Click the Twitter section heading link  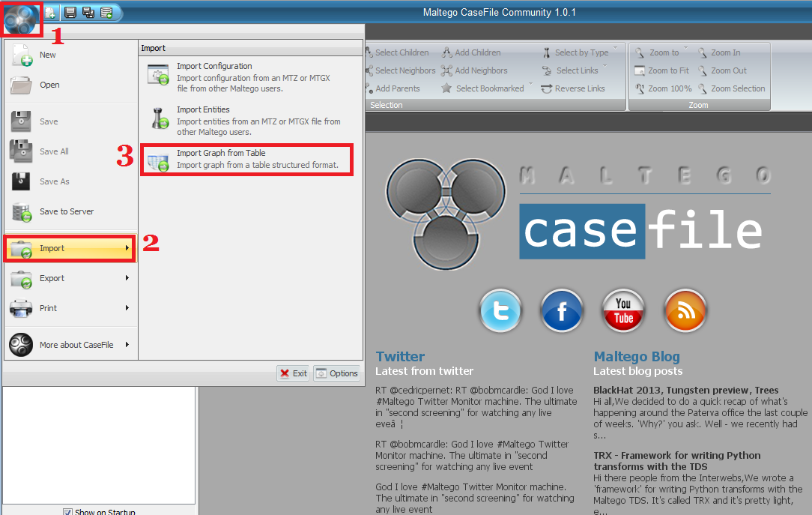pos(400,357)
